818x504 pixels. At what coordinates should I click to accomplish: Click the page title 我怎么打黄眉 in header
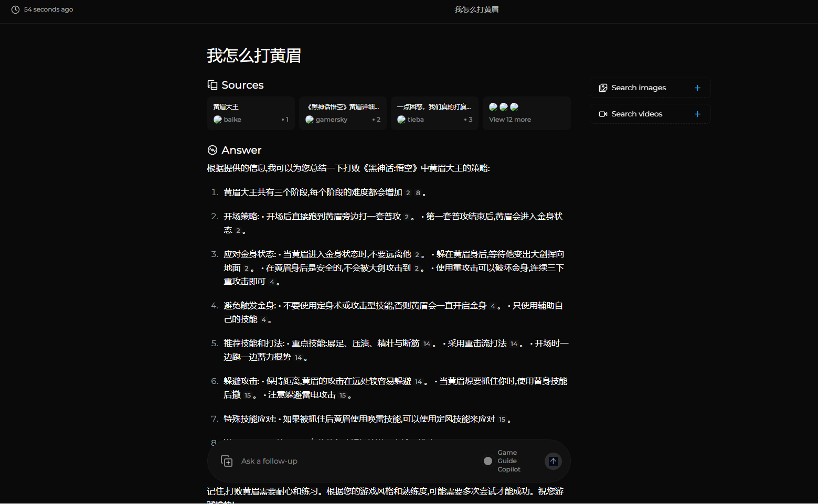(476, 9)
